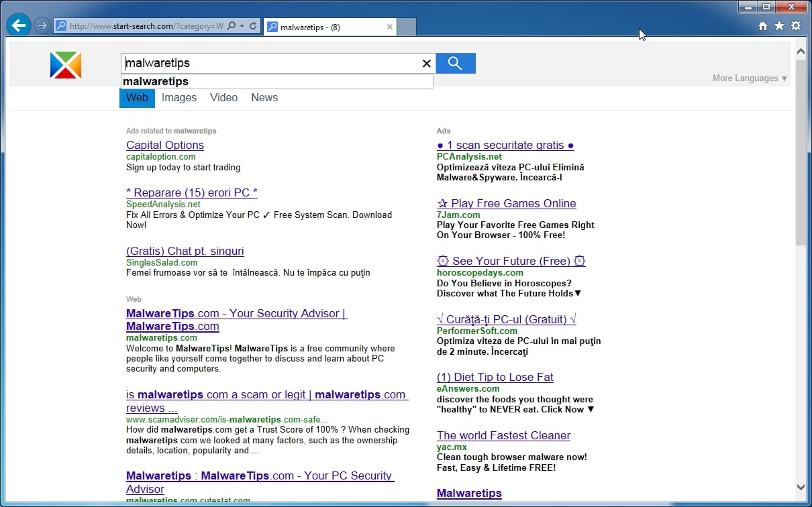Open the (Gratis) Chat pt. singuri ad
812x507 pixels.
[185, 251]
